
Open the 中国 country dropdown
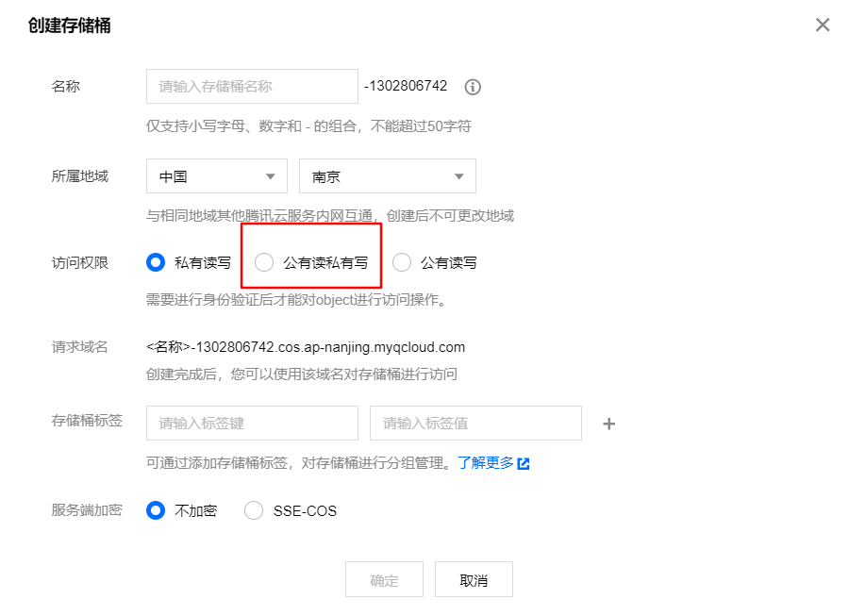[217, 175]
